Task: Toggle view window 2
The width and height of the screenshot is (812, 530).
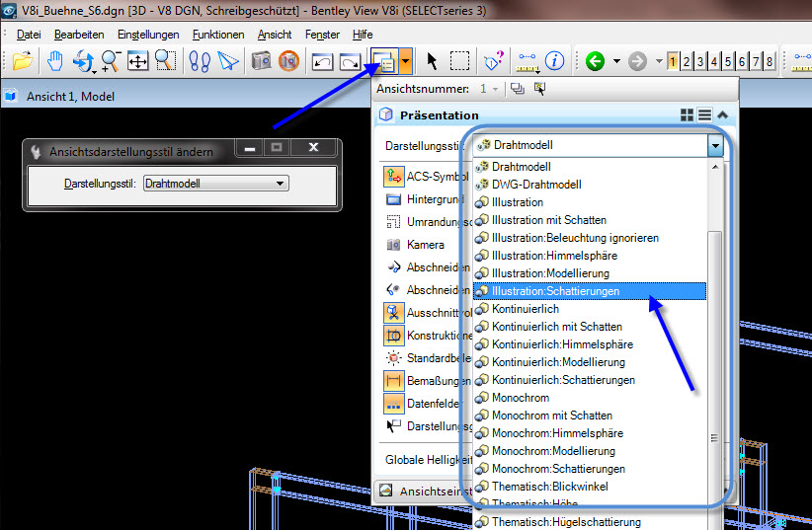Action: (x=687, y=61)
